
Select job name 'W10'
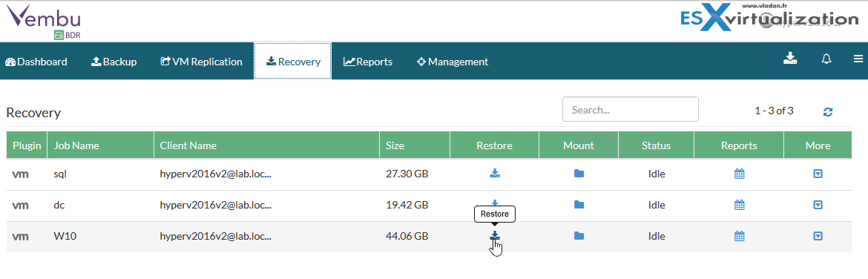click(65, 236)
